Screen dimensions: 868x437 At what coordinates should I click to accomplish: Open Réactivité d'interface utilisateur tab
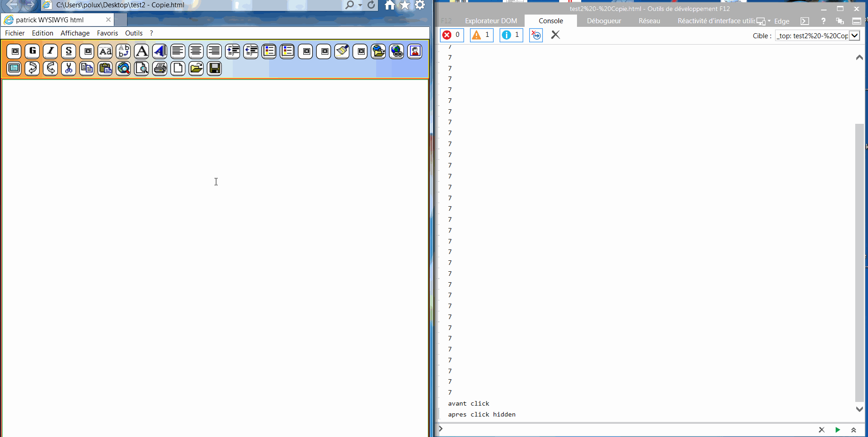pyautogui.click(x=716, y=21)
